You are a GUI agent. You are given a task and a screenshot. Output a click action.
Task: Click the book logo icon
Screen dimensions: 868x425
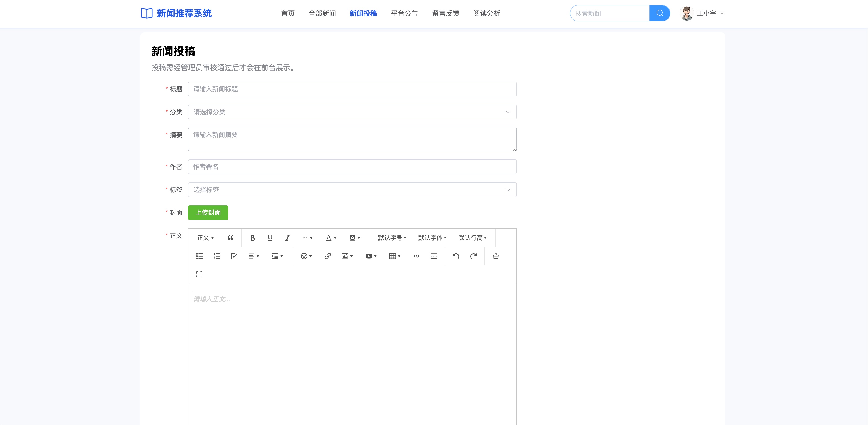coord(147,13)
